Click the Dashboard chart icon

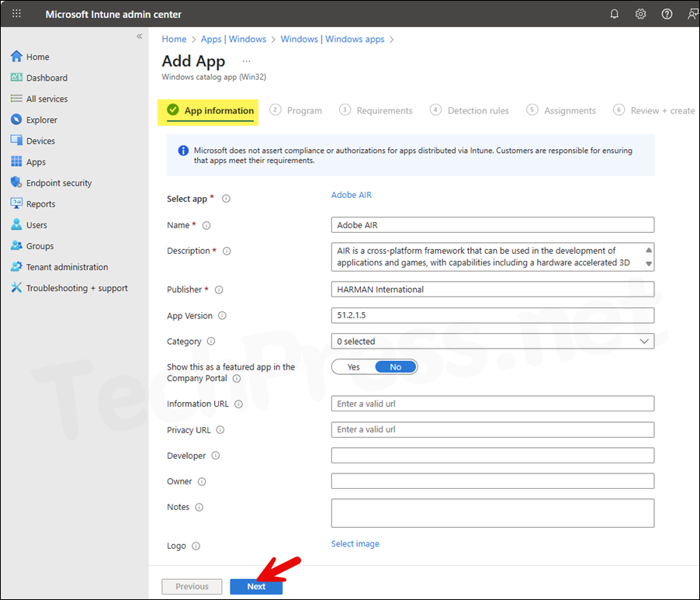click(x=16, y=78)
